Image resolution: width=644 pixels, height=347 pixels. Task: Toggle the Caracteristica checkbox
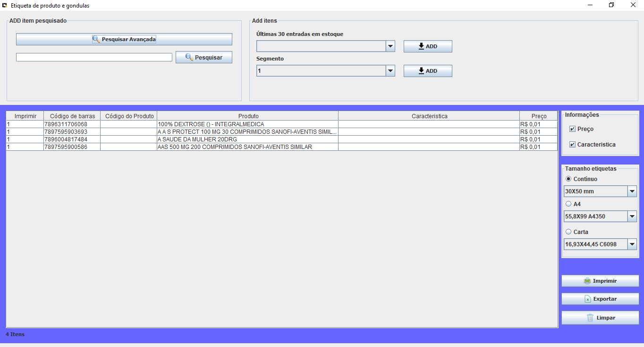572,145
